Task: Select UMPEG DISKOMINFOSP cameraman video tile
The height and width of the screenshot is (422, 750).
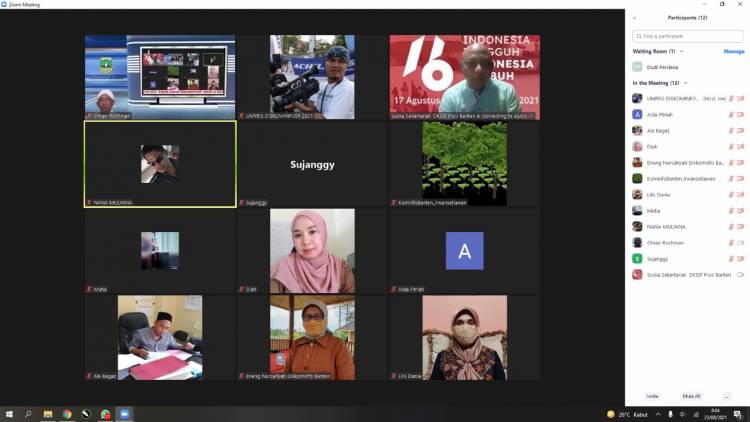Action: coord(312,77)
